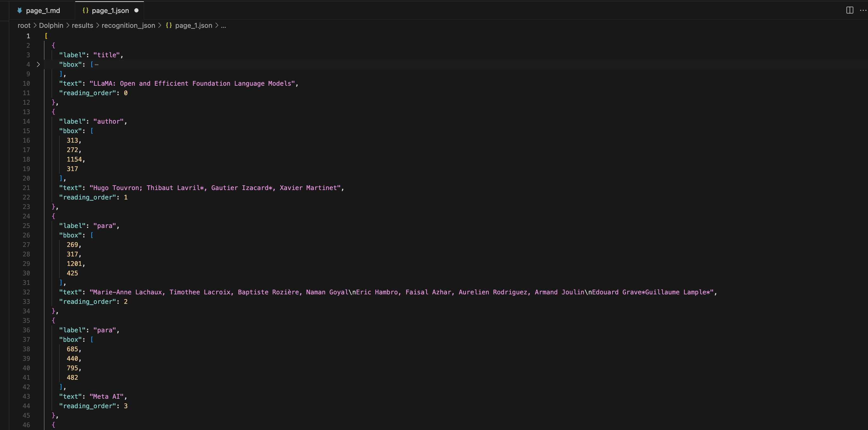Click the split editor right icon

[849, 10]
